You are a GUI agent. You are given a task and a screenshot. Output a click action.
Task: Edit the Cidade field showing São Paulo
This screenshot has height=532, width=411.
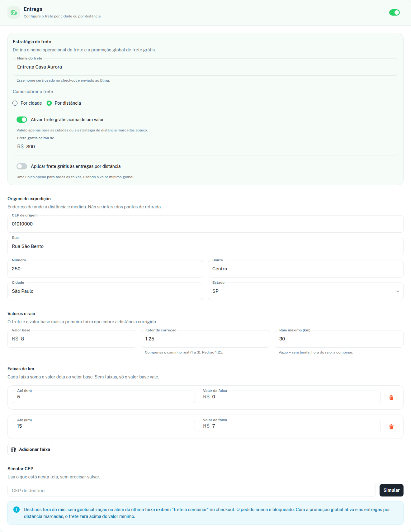tap(105, 291)
